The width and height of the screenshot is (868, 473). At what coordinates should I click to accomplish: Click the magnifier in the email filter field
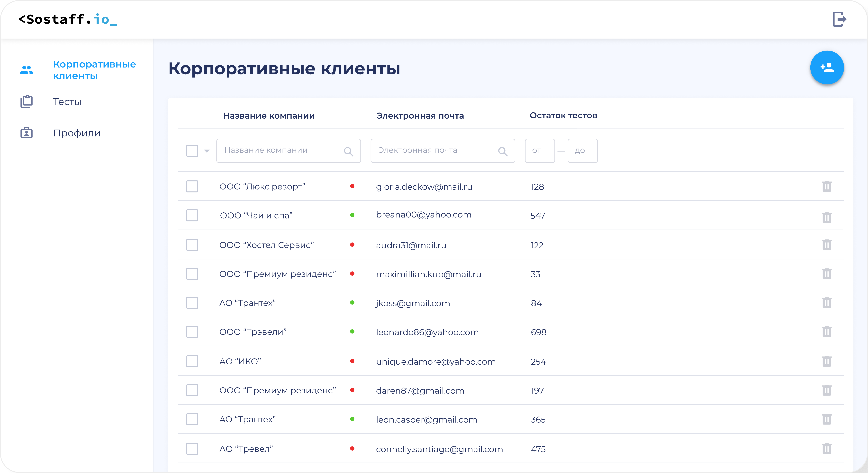pyautogui.click(x=502, y=151)
